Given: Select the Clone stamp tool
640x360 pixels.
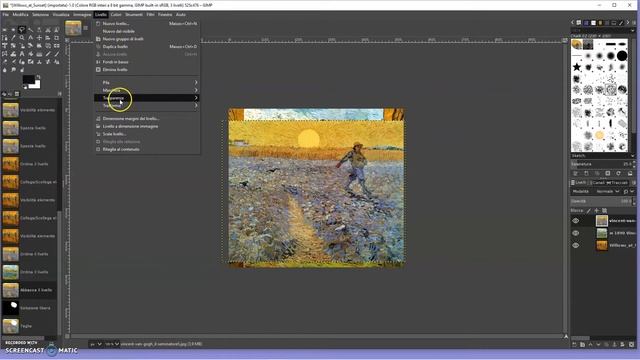Looking at the screenshot, I should tap(39, 62).
